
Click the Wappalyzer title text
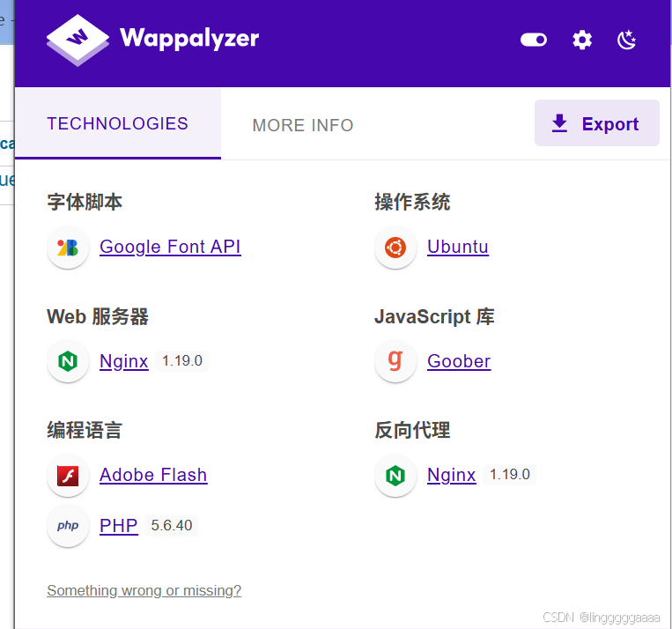(189, 39)
